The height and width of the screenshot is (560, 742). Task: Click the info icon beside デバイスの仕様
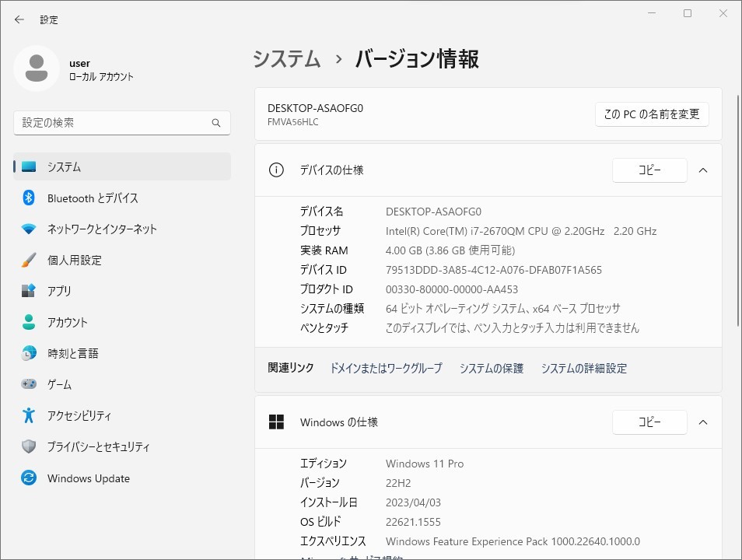pyautogui.click(x=276, y=170)
